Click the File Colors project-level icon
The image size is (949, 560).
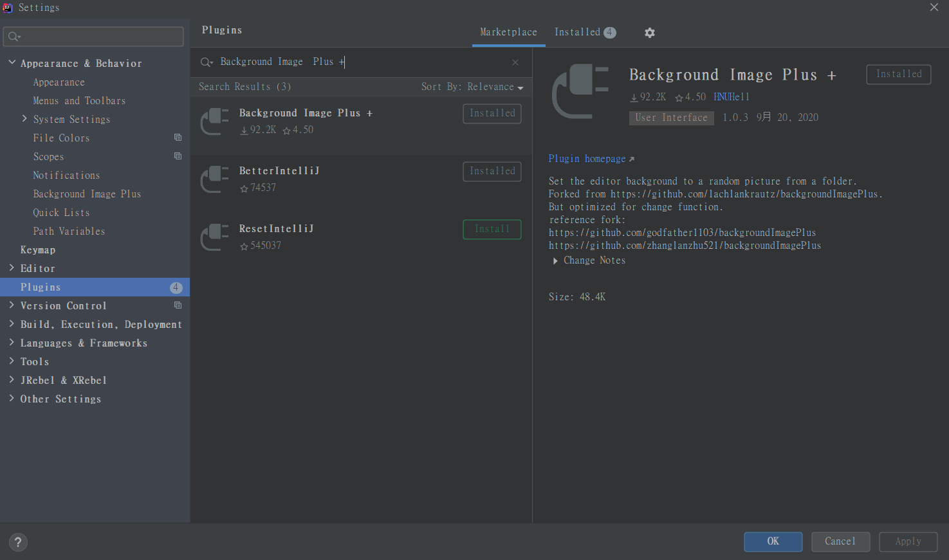tap(178, 138)
